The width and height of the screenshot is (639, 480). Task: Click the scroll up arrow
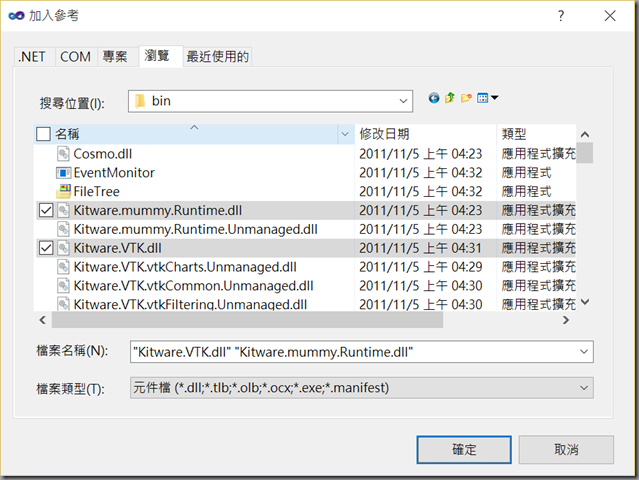(x=585, y=134)
